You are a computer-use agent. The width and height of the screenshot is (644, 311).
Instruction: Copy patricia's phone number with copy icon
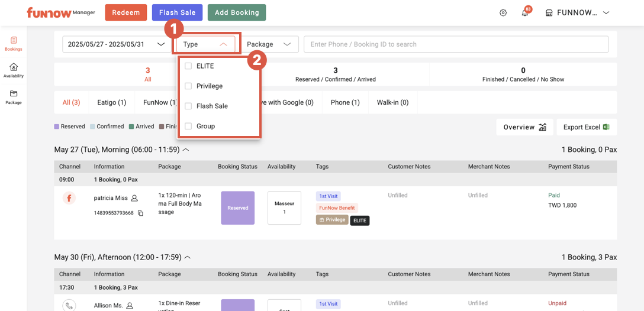(x=140, y=213)
